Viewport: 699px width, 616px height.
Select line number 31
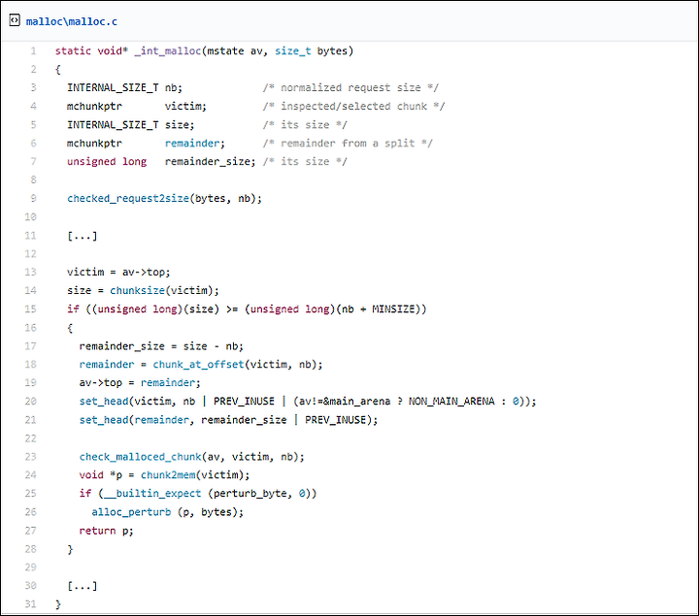coord(30,604)
